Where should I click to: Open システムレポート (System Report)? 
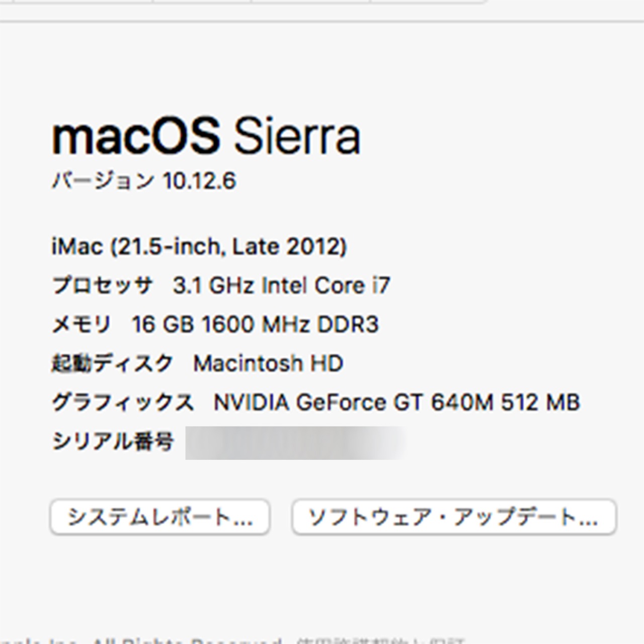160,516
